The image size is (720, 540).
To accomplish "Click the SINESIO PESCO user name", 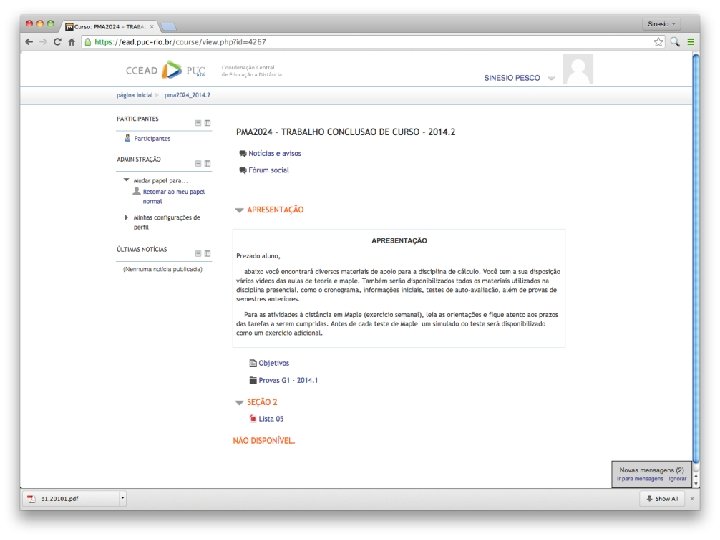I will tap(512, 78).
